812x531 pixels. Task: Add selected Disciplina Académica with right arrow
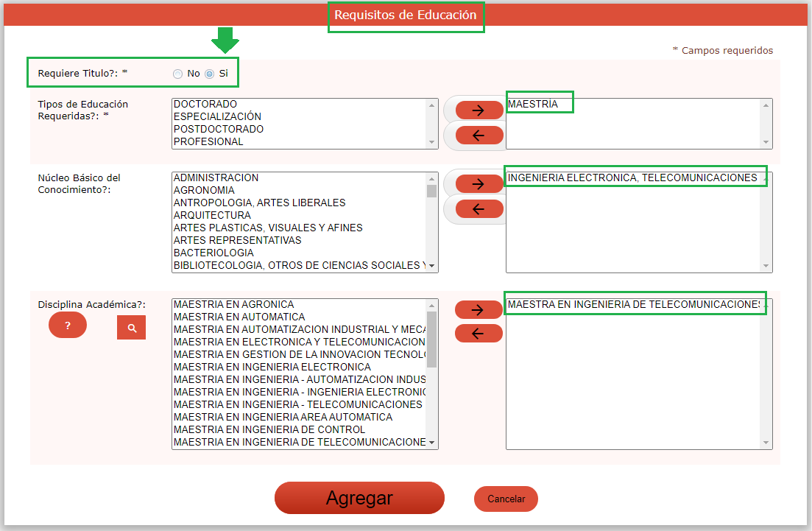pos(479,309)
